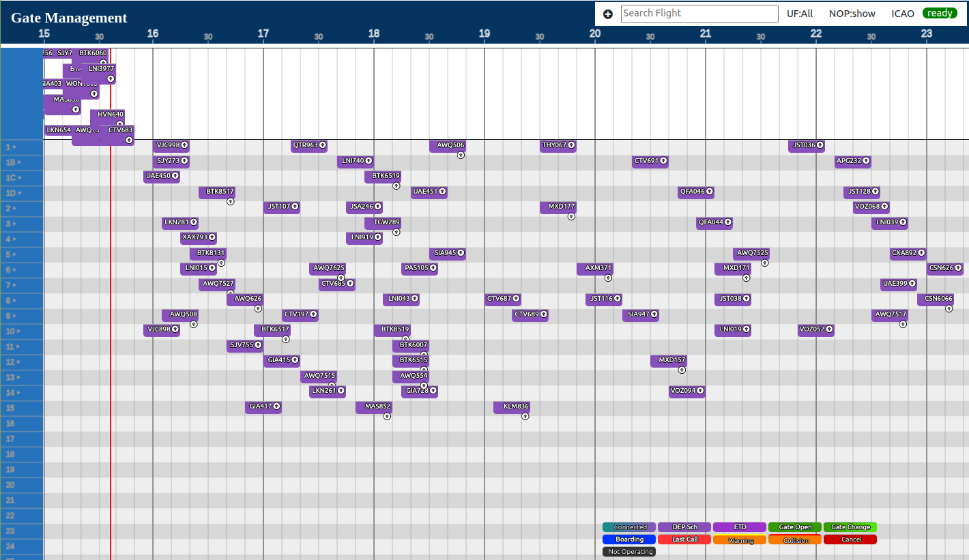The image size is (969, 560).
Task: Click the arrow icon on flight THY067
Action: click(571, 145)
